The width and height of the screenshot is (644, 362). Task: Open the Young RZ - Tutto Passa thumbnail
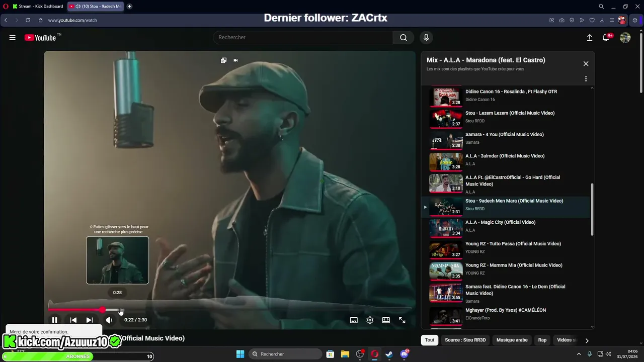point(446,249)
